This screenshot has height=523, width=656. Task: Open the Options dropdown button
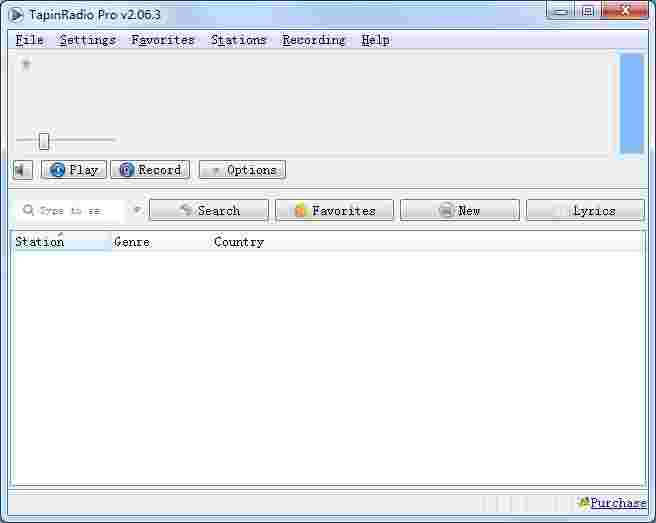[x=243, y=170]
